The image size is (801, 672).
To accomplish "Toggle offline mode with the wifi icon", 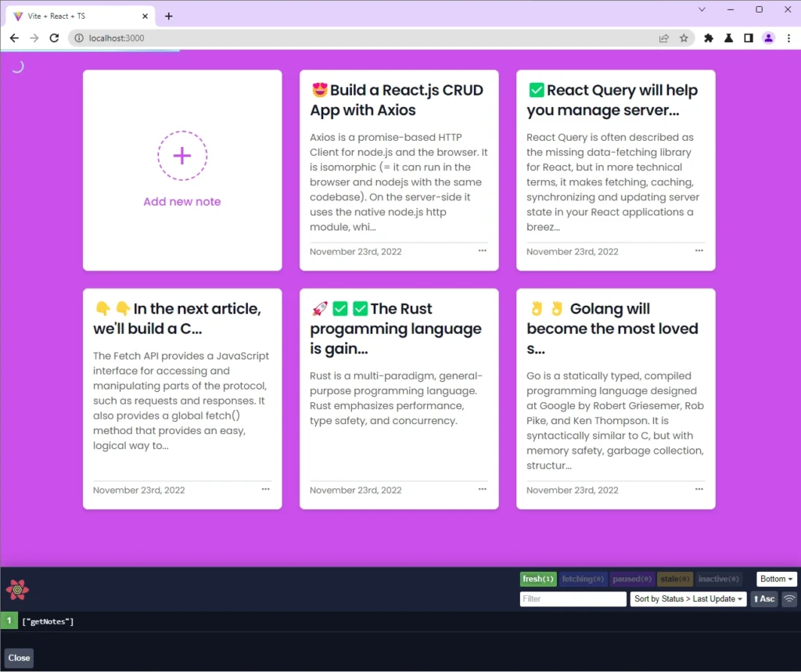I will [789, 599].
